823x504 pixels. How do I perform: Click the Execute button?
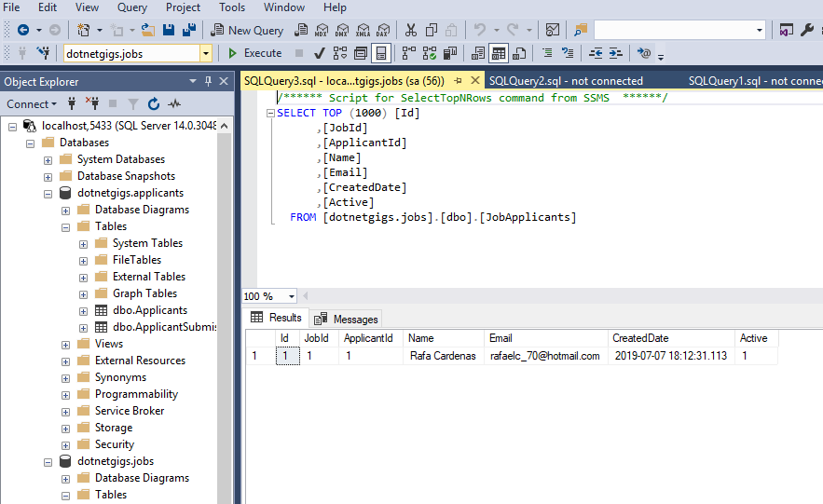coord(255,53)
